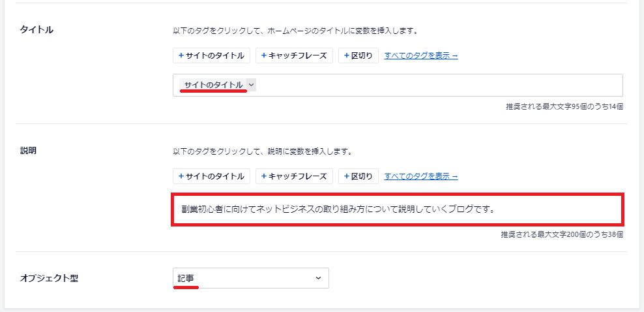Open すべてのタグを表示 link in タイトル section
Image resolution: width=644 pixels, height=312 pixels.
pos(421,55)
